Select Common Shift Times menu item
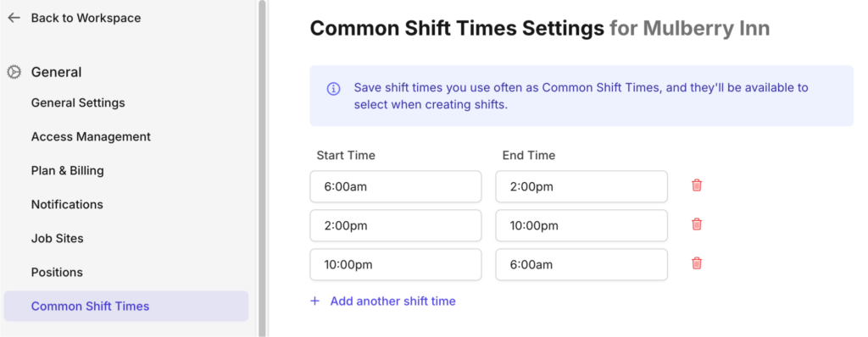 126,306
